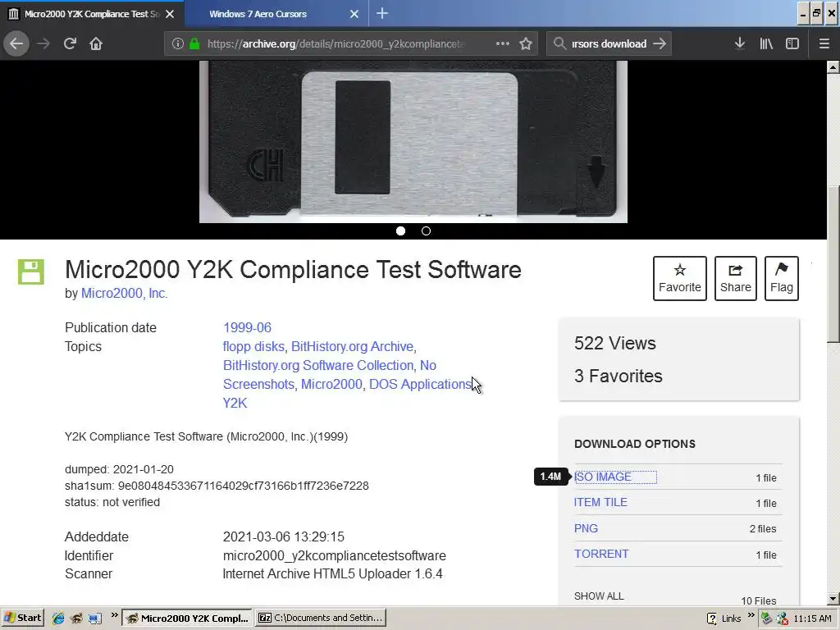Open the Y2K topic link
Screen dimensions: 840x630
[x=235, y=403]
